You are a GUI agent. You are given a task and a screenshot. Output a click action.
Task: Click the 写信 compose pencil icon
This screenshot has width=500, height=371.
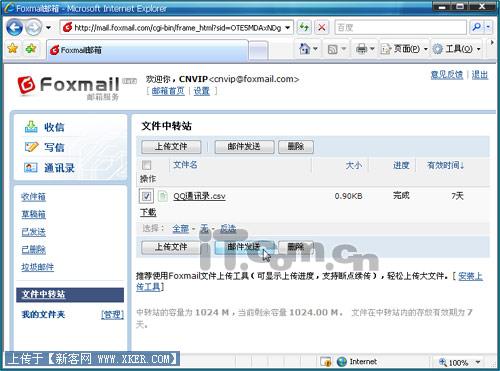tap(31, 147)
